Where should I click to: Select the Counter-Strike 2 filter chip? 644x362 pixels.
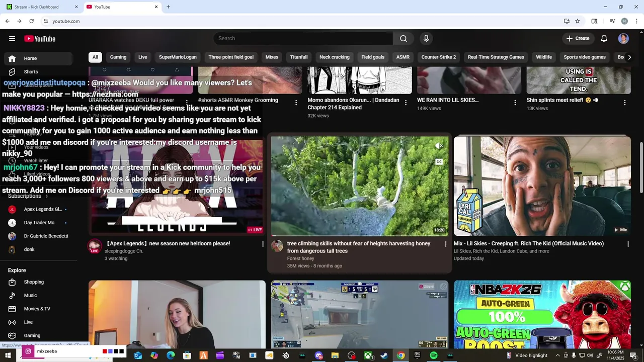pyautogui.click(x=439, y=57)
